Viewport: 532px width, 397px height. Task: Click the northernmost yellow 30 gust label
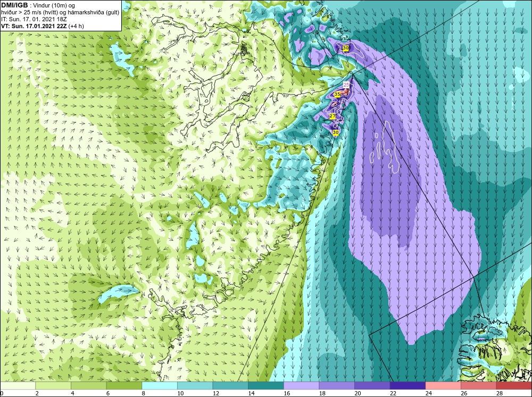[x=346, y=48]
